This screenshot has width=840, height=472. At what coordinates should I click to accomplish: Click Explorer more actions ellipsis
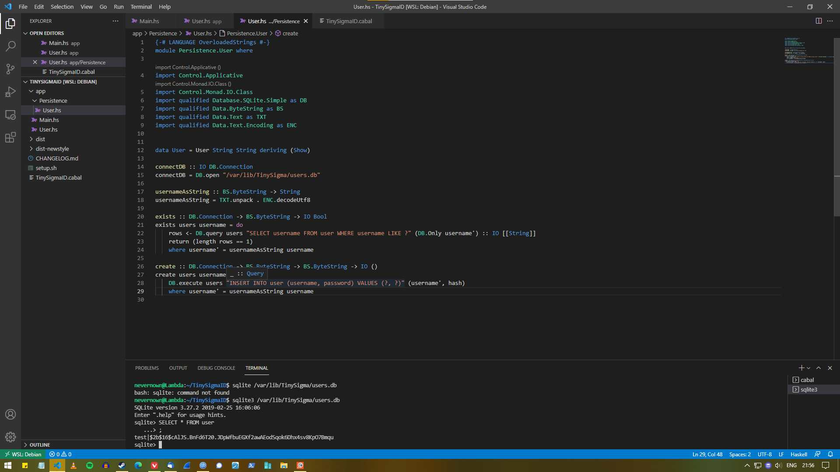point(115,21)
